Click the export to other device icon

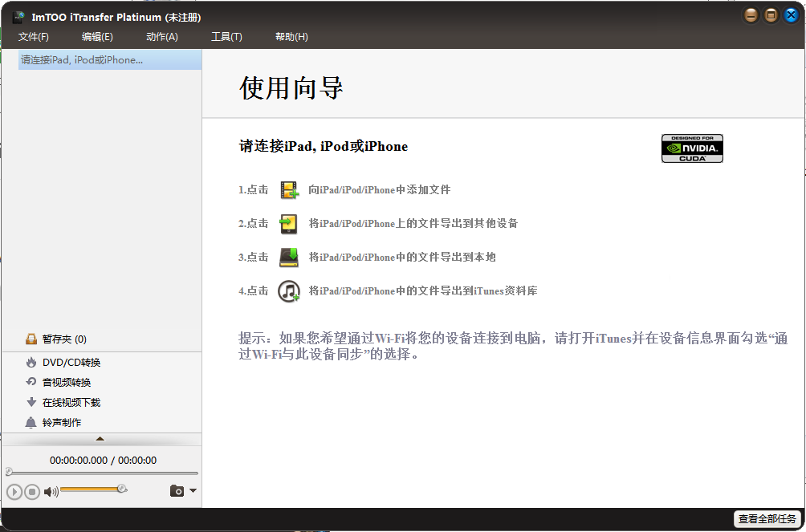coord(289,224)
